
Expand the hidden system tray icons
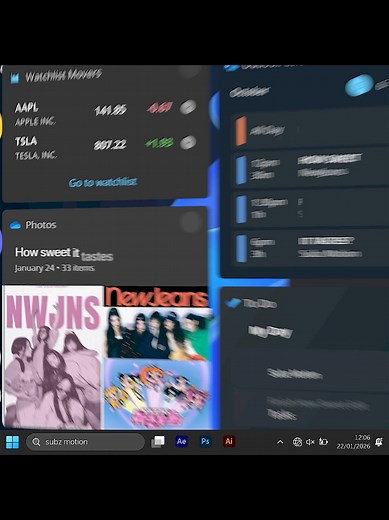pos(280,442)
